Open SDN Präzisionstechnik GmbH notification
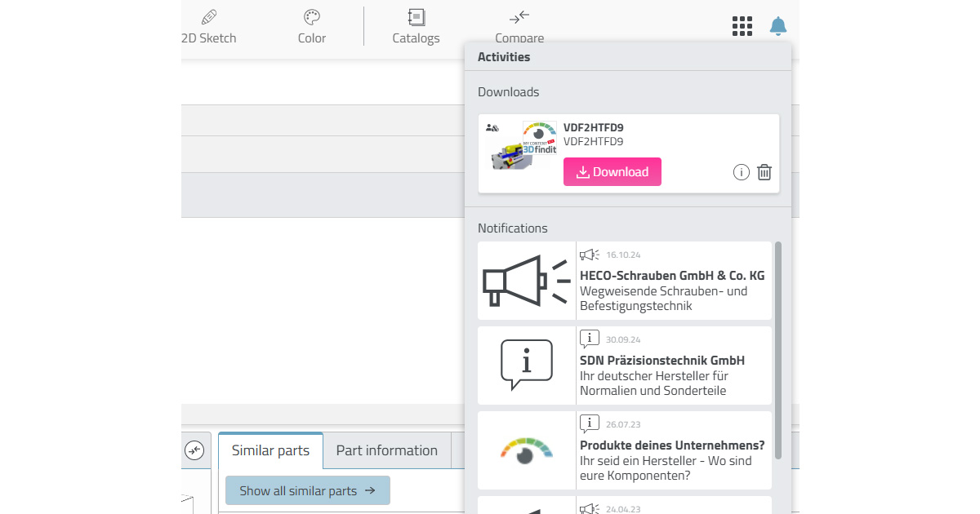This screenshot has width=980, height=514. (625, 366)
